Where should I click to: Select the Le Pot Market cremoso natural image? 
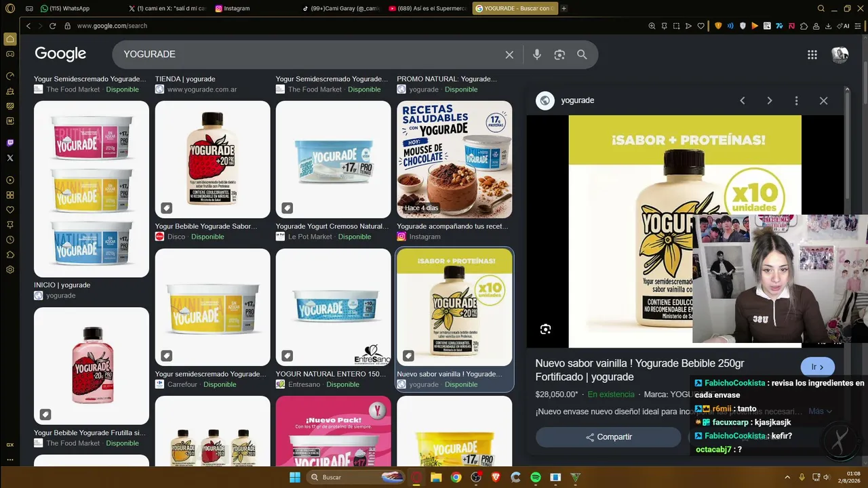point(334,159)
